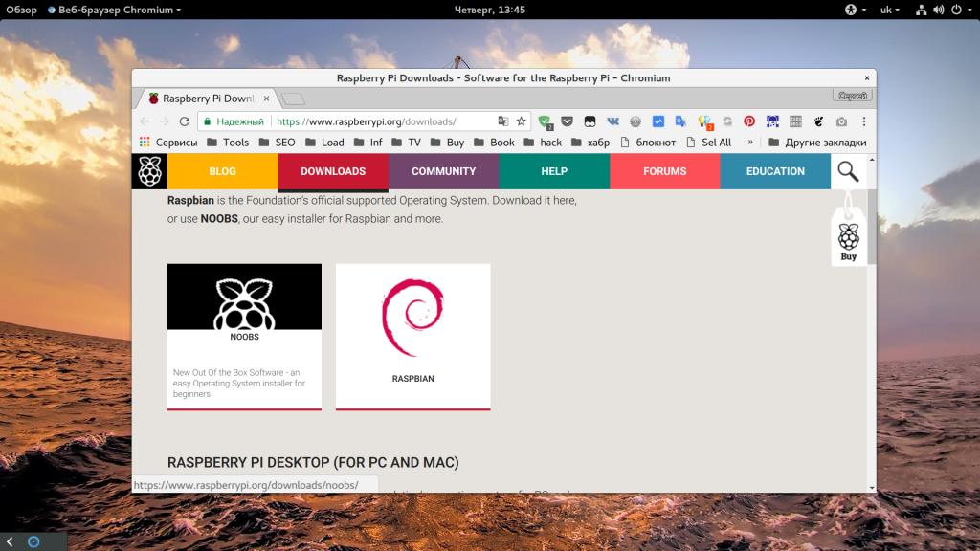The width and height of the screenshot is (980, 551).
Task: Open the Сервисы apps shortcut
Action: tap(168, 143)
